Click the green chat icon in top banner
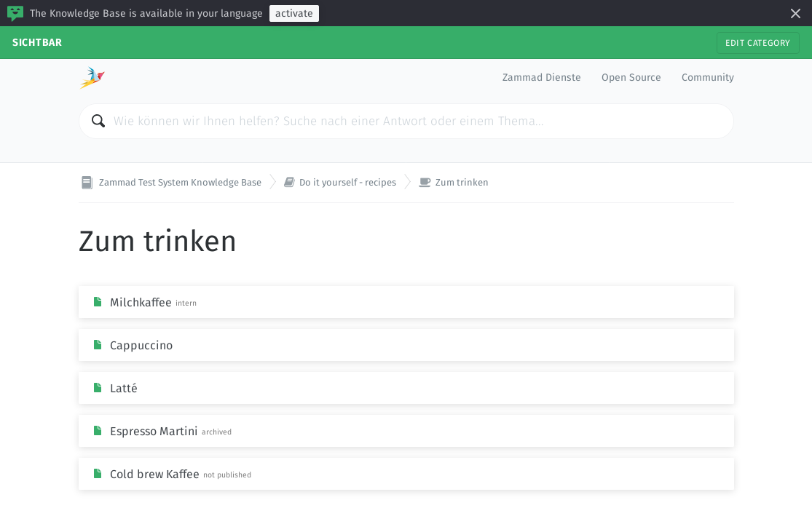This screenshot has width=812, height=508. click(x=15, y=13)
